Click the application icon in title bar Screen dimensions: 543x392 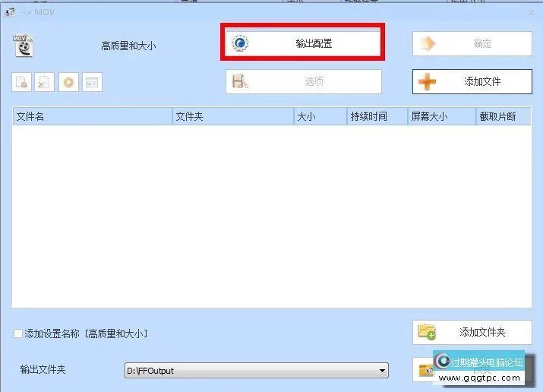tap(10, 12)
